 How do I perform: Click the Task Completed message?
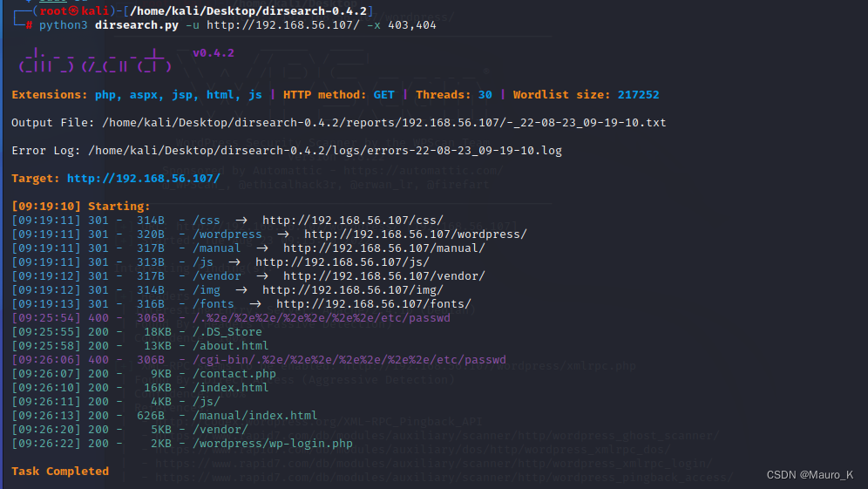coord(60,472)
